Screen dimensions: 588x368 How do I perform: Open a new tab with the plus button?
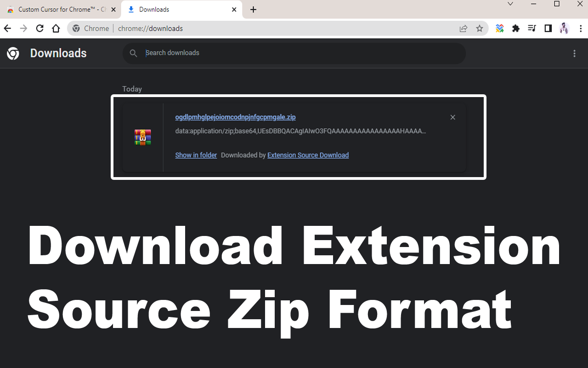pos(253,10)
